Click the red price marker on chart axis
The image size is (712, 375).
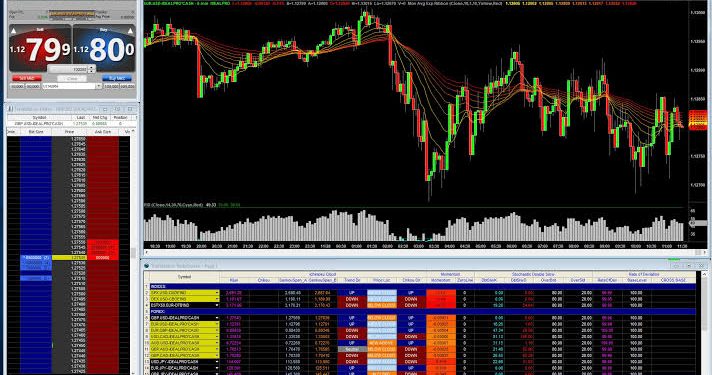click(697, 127)
